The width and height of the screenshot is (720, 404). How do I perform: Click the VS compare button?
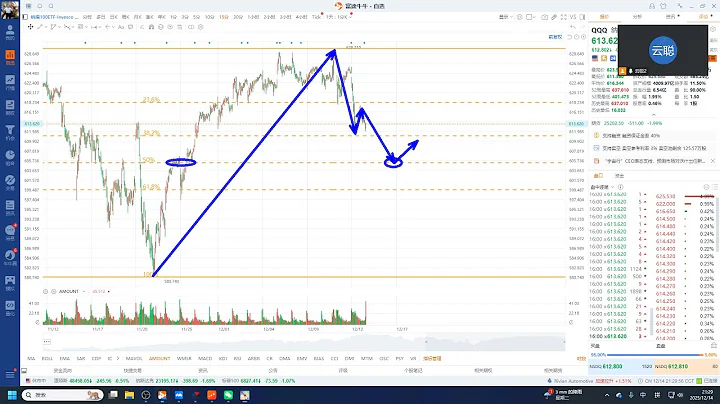point(573,17)
